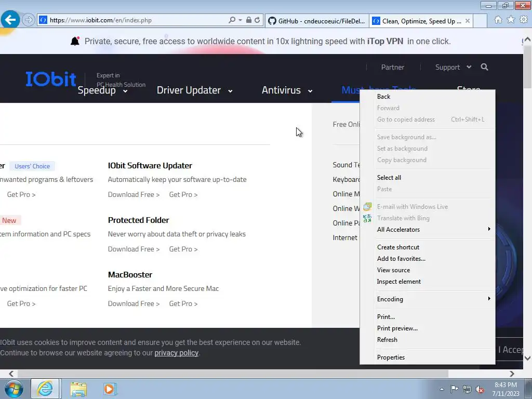Choose Inspect element in context menu
The height and width of the screenshot is (399, 532).
pyautogui.click(x=428, y=282)
